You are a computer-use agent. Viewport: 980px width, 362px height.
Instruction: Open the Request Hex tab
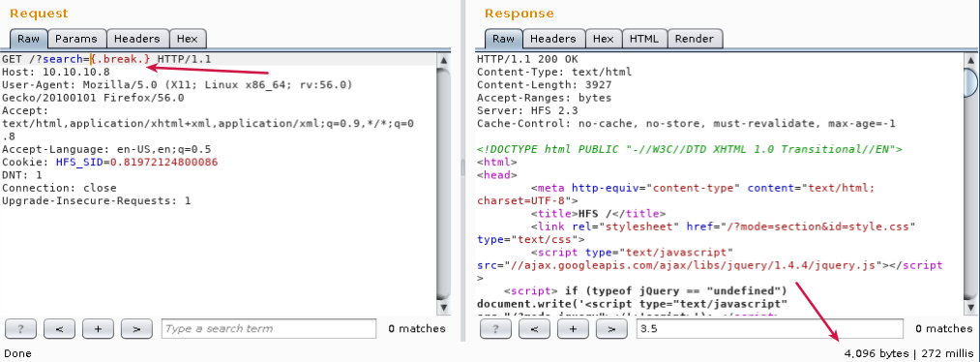187,39
